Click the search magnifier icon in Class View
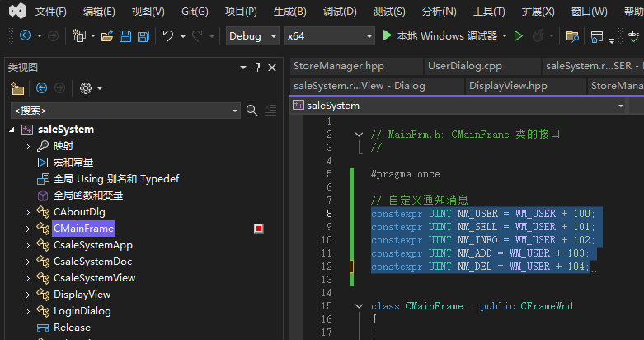The height and width of the screenshot is (340, 644). point(251,110)
